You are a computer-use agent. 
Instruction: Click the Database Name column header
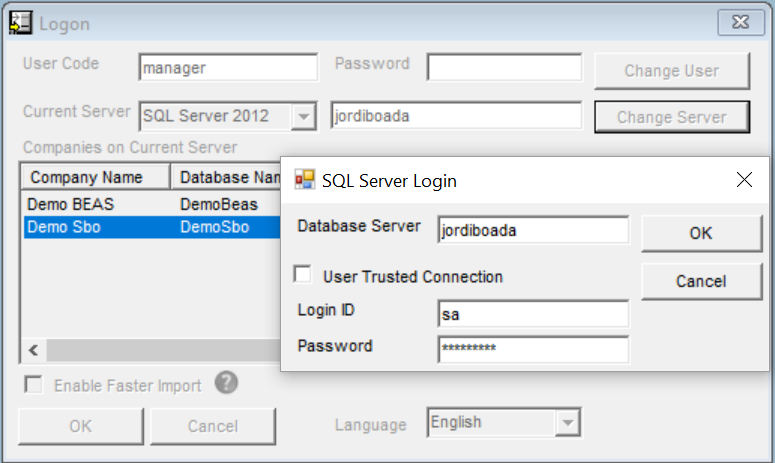pos(226,177)
